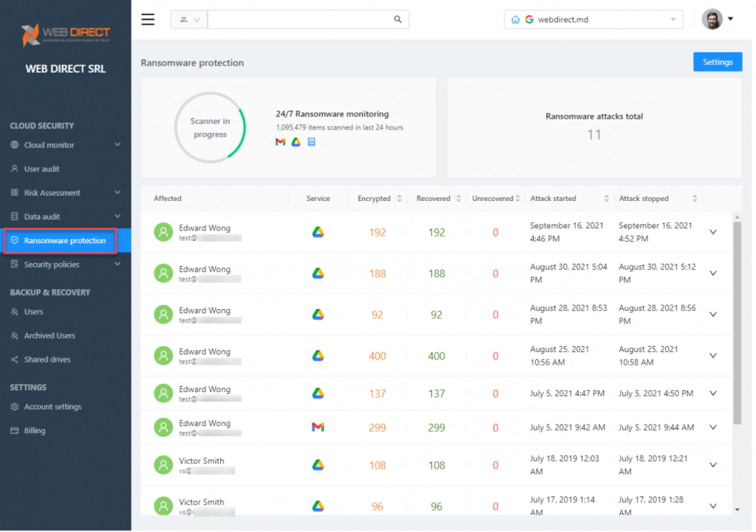Expand the July 18, 2019 attack row
This screenshot has width=756, height=532.
713,465
